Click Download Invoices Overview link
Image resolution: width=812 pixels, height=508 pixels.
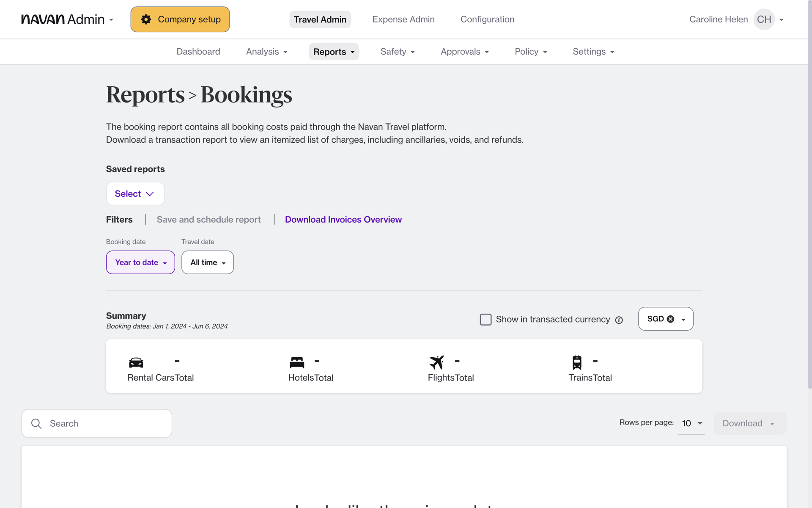pos(343,220)
